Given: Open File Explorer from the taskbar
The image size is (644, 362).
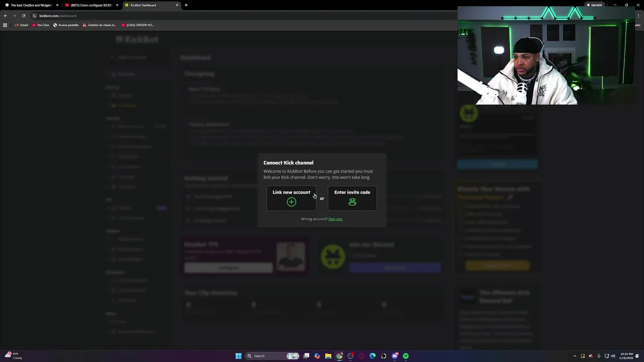Looking at the screenshot, I should (x=328, y=356).
